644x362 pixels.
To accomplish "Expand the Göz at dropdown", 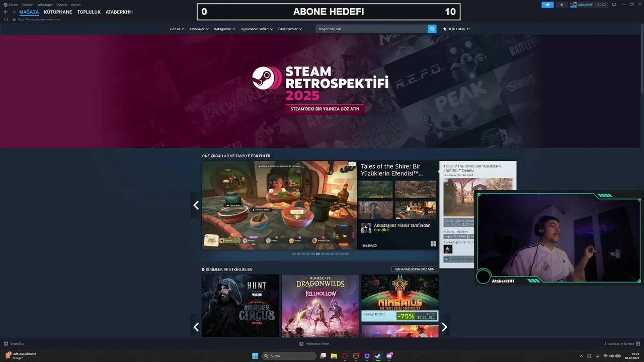I will click(x=177, y=29).
